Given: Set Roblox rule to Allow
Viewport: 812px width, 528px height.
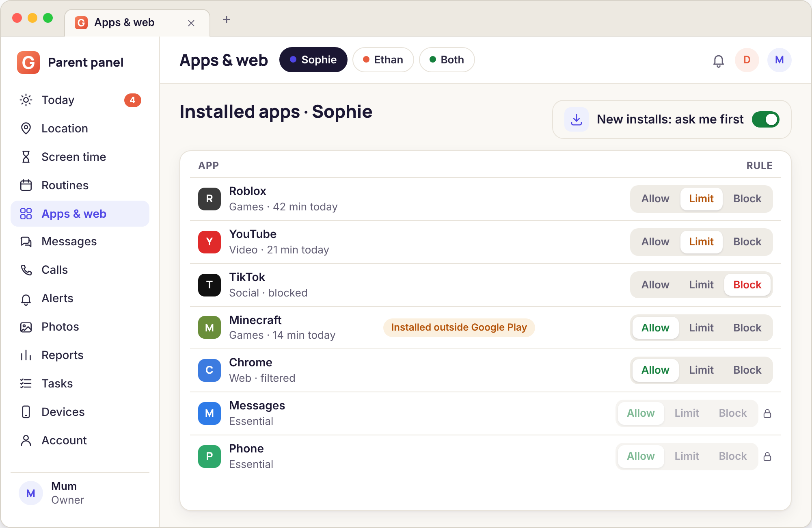Looking at the screenshot, I should click(655, 199).
